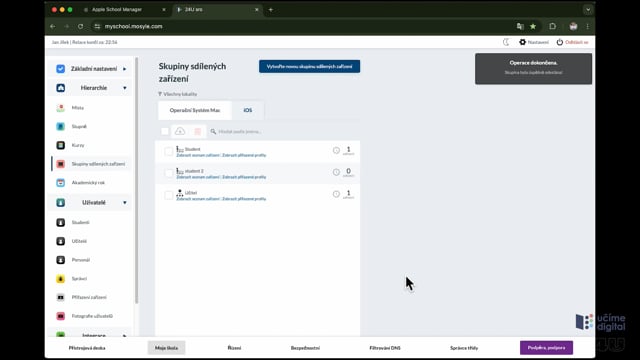This screenshot has width=640, height=360.
Task: Click the purple Podpora button
Action: tap(546, 348)
